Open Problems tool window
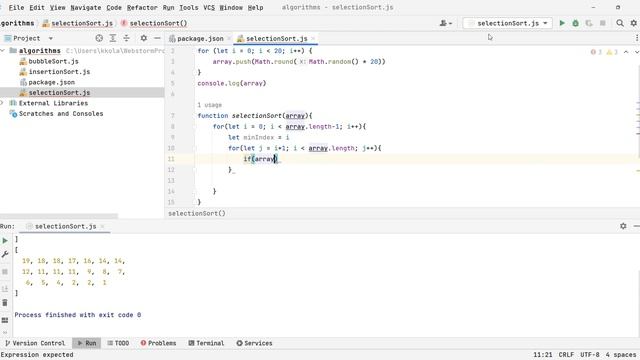Screen dimensions: 640x360 (x=158, y=343)
